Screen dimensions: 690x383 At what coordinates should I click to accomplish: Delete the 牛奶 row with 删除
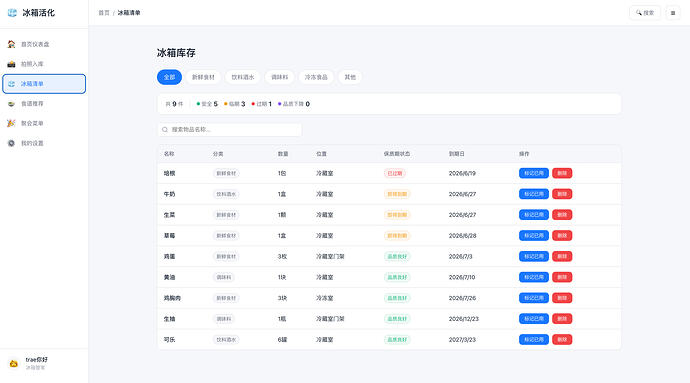(562, 194)
